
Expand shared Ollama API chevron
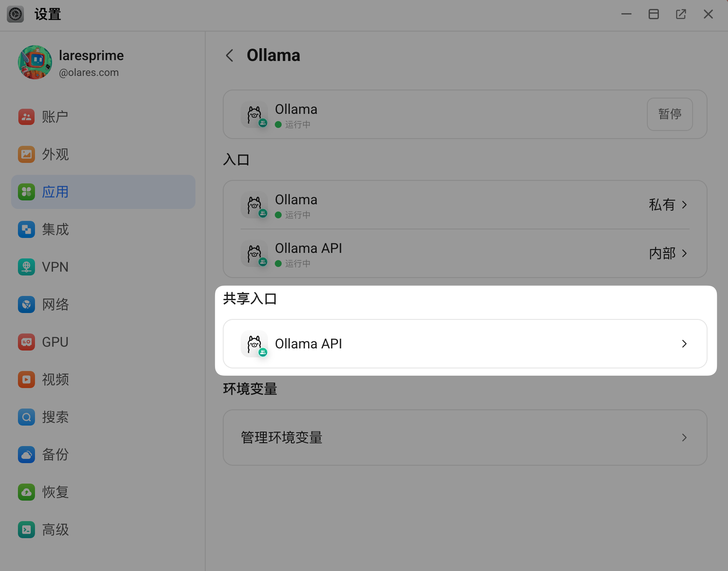[x=684, y=344]
